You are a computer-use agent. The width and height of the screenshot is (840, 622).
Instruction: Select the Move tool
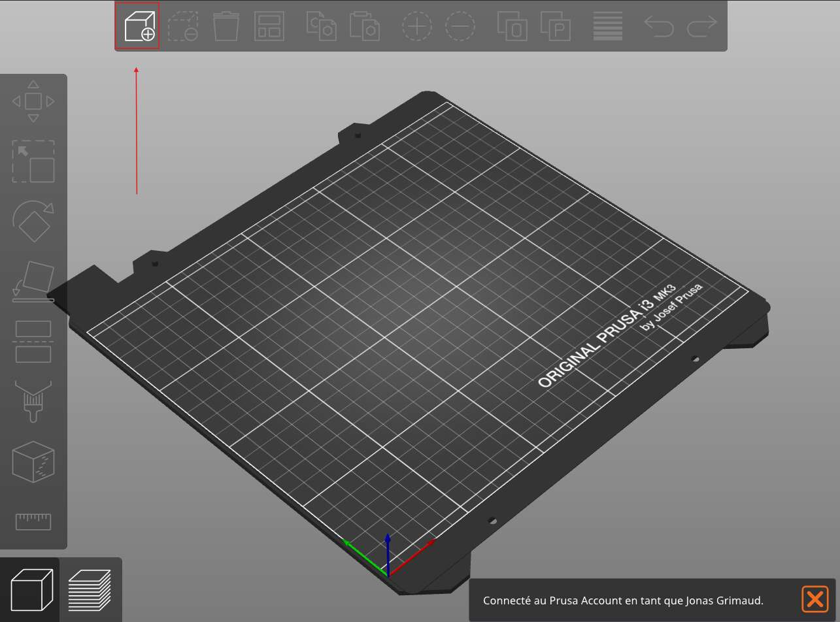(x=33, y=101)
